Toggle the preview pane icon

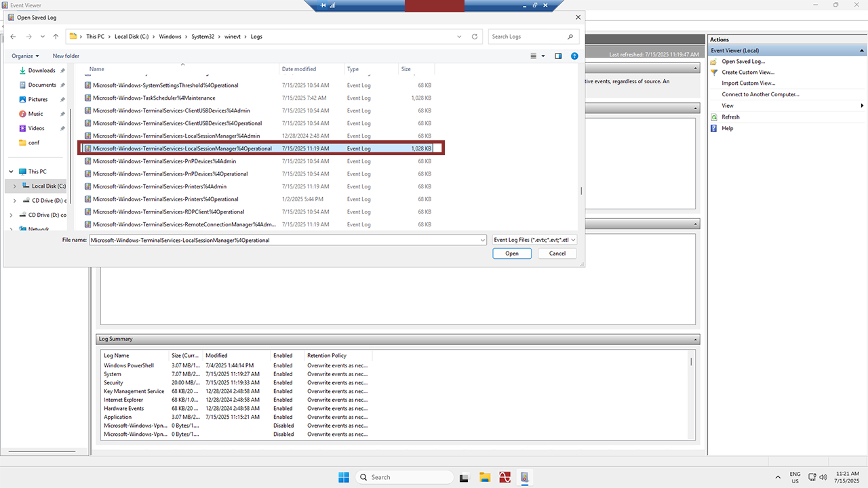point(558,56)
